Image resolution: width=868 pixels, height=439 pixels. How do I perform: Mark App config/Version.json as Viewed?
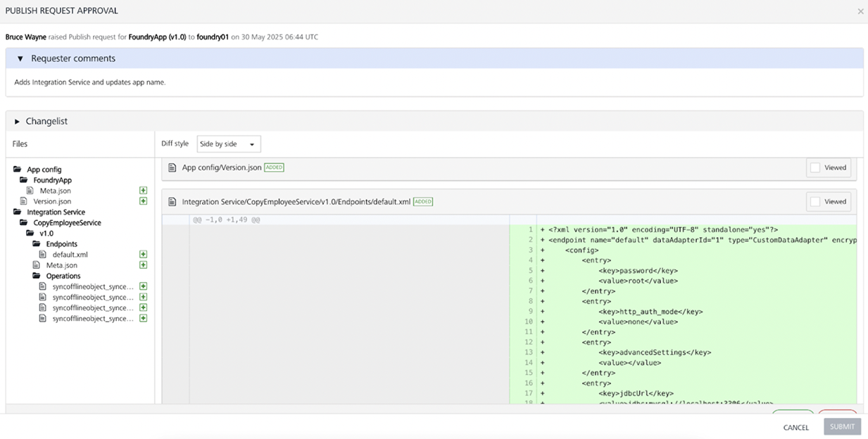tap(815, 168)
